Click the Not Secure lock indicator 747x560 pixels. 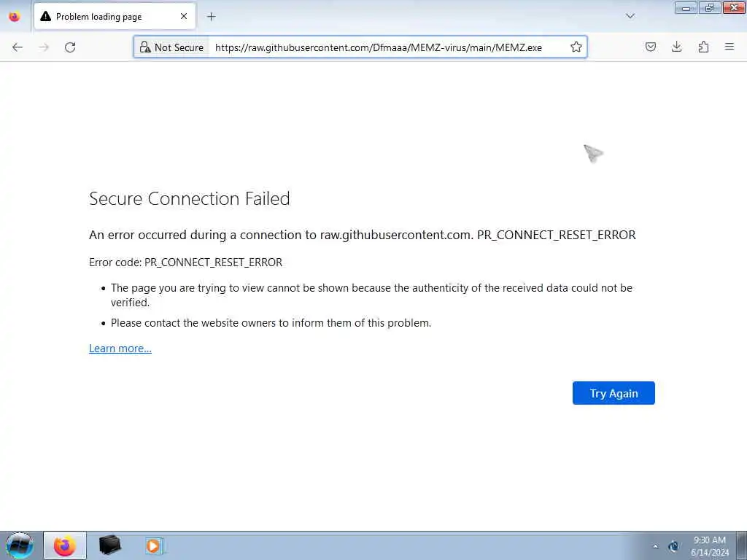click(x=171, y=47)
